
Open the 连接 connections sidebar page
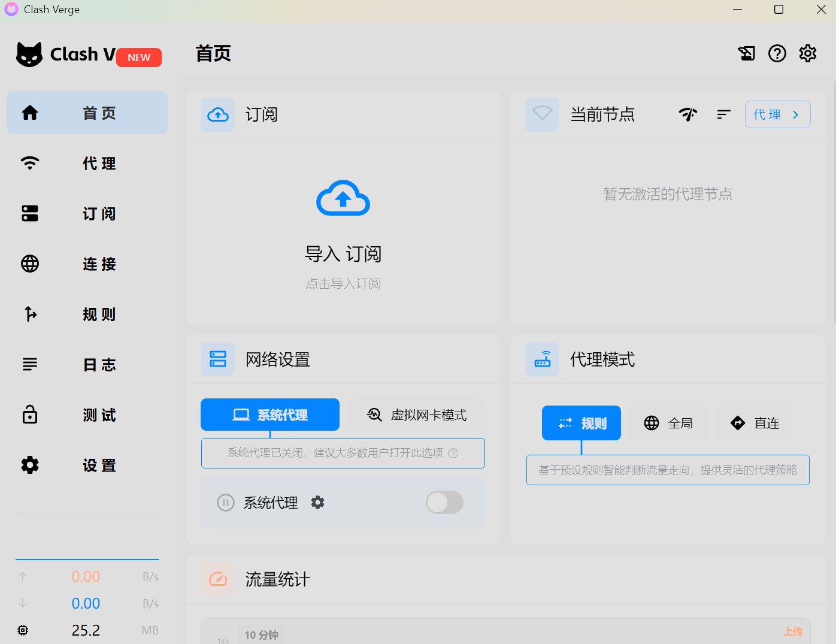[x=87, y=264]
